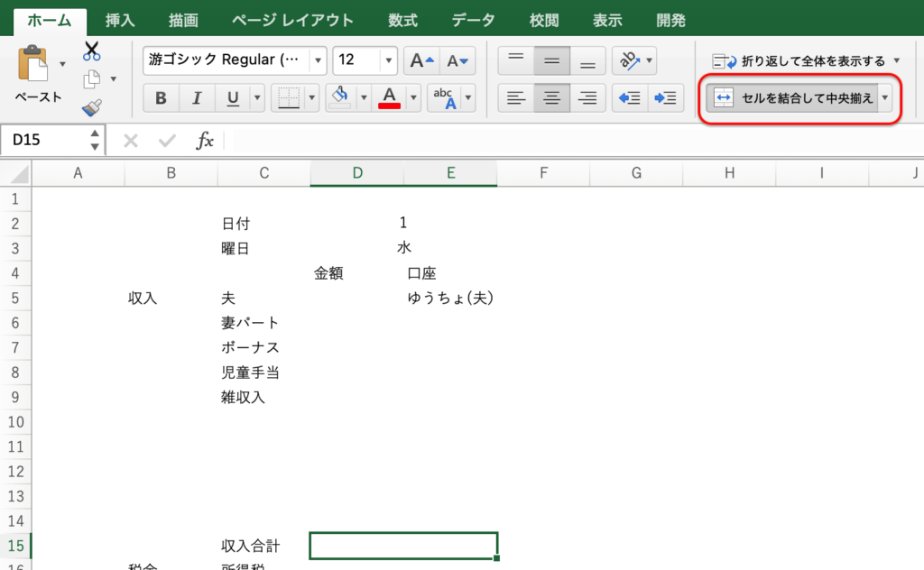Image resolution: width=924 pixels, height=570 pixels.
Task: Toggle Italic formatting
Action: click(x=197, y=98)
